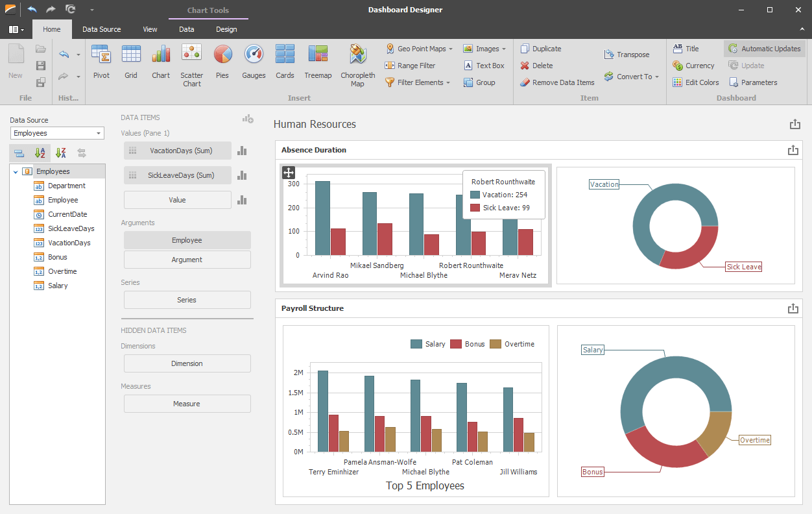The width and height of the screenshot is (812, 514).
Task: Insert a Treemap item
Action: [x=318, y=62]
